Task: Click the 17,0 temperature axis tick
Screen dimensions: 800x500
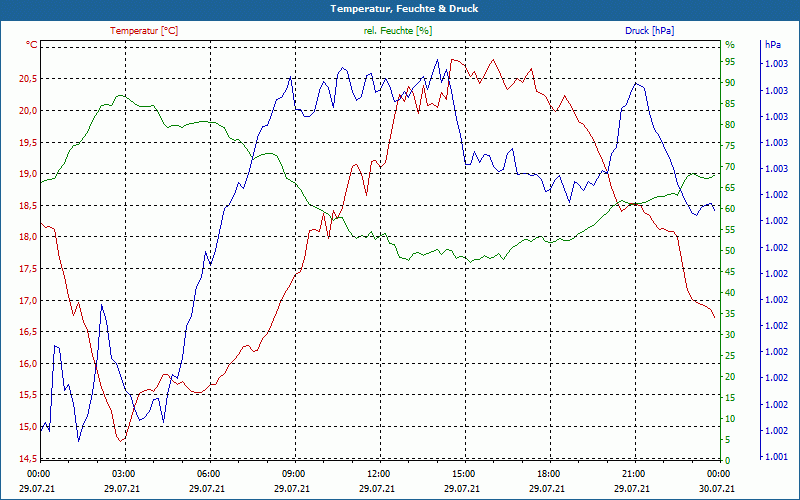Action: pyautogui.click(x=29, y=301)
